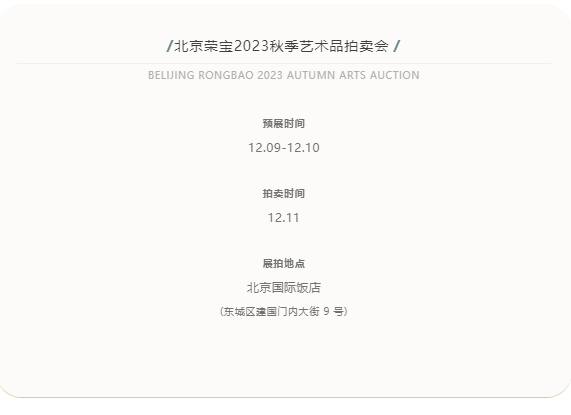This screenshot has height=415, width=571.
Task: Click the empty card area below the address
Action: coord(284,357)
